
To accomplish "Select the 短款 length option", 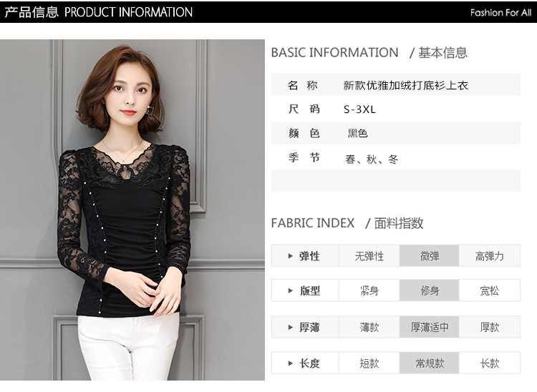I will 369,363.
